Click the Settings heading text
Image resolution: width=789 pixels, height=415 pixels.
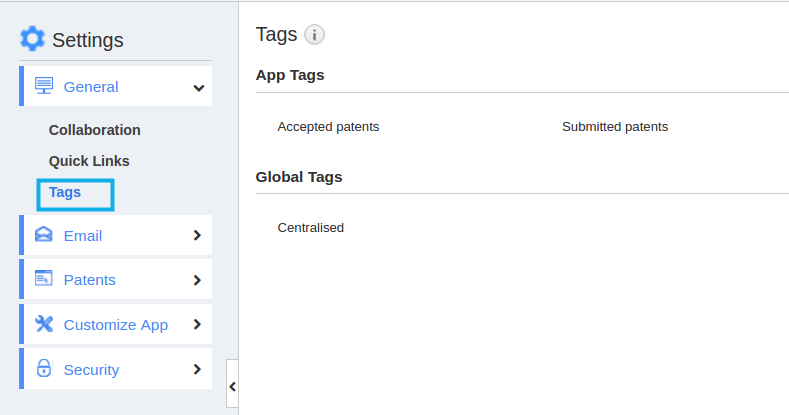pyautogui.click(x=88, y=40)
